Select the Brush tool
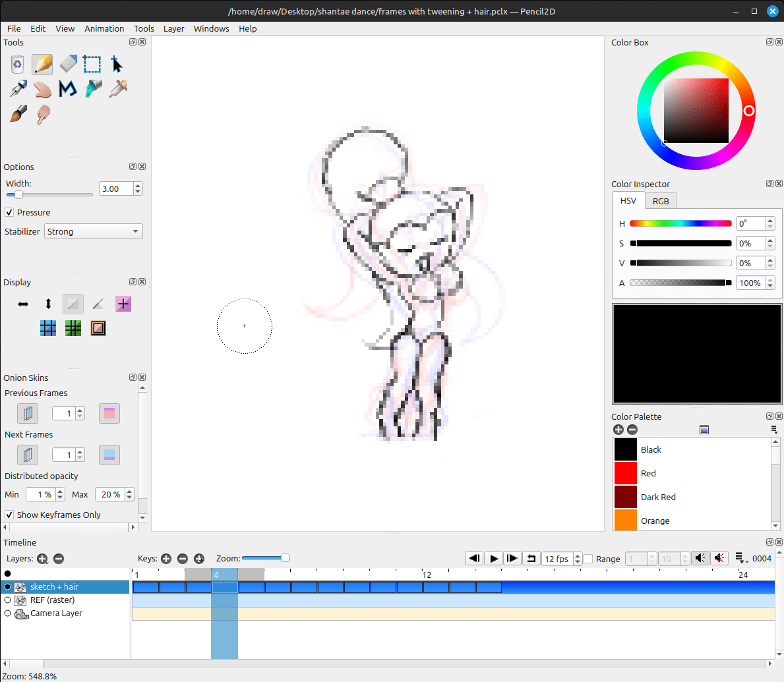784x682 pixels. [18, 114]
